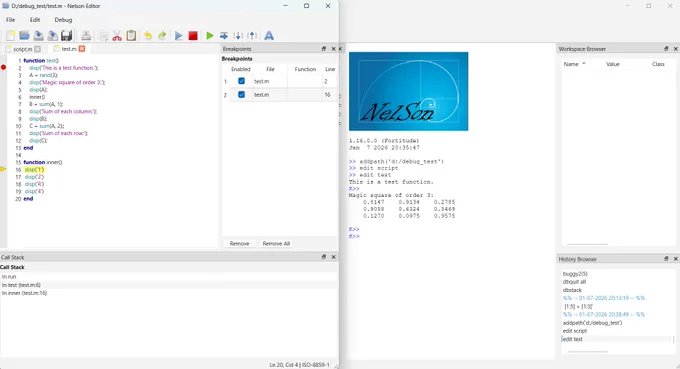Float the Call Stack panel
The height and width of the screenshot is (369, 680).
click(324, 257)
